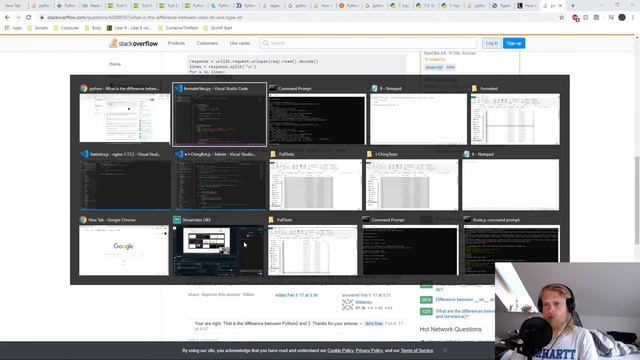Switch to I-ChingBot.js Admin Visual Studio window
The width and height of the screenshot is (640, 360).
(x=220, y=180)
